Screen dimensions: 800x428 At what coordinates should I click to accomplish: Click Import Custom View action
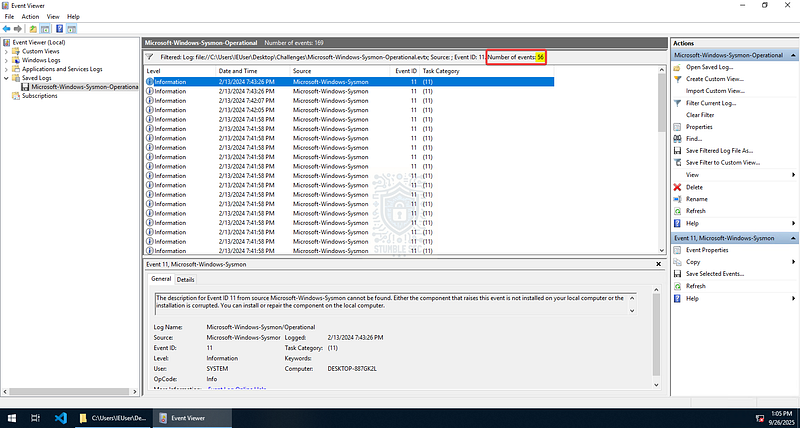(x=715, y=91)
